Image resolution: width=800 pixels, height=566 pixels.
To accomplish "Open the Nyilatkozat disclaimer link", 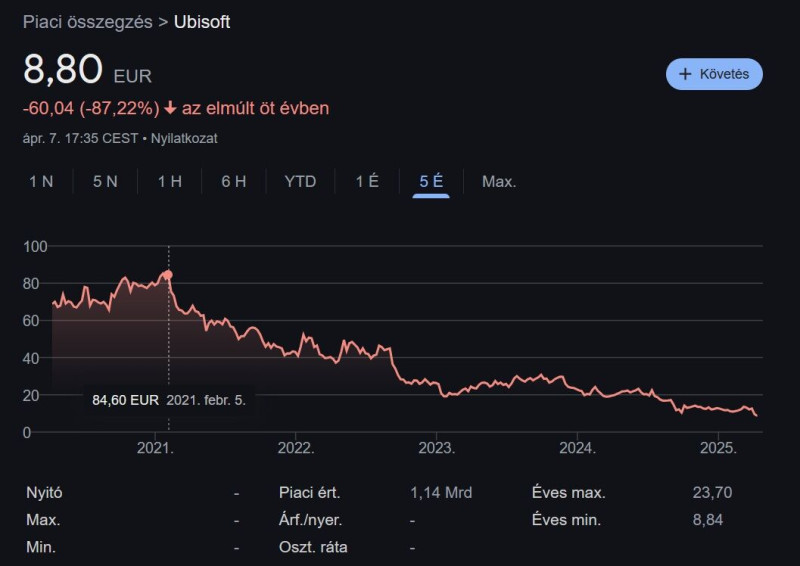I will coord(184,138).
